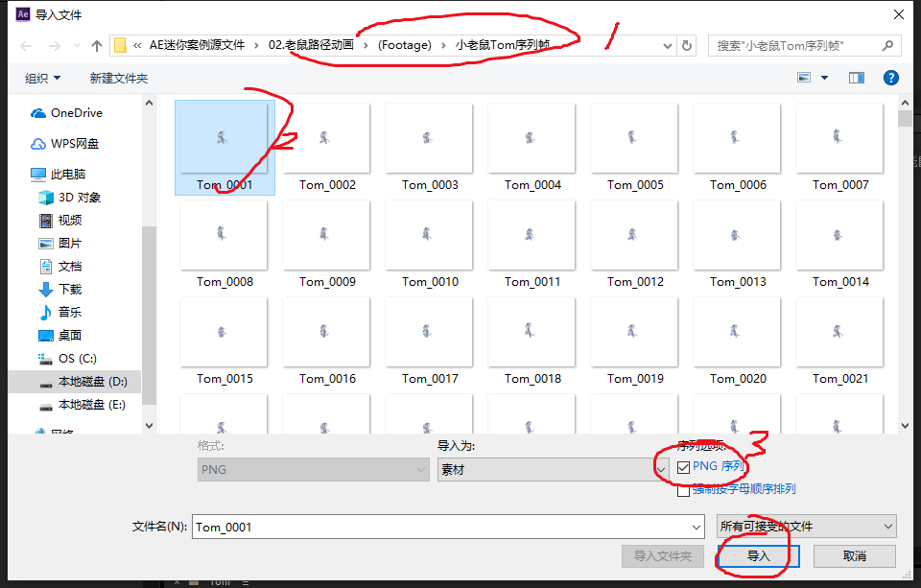
Task: Select the Tom_0002 thumbnail
Action: pyautogui.click(x=326, y=147)
